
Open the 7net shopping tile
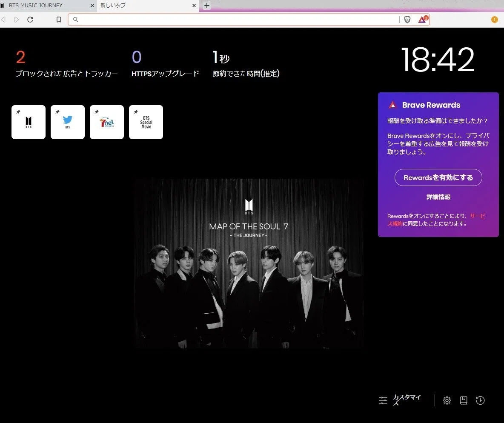pos(107,122)
